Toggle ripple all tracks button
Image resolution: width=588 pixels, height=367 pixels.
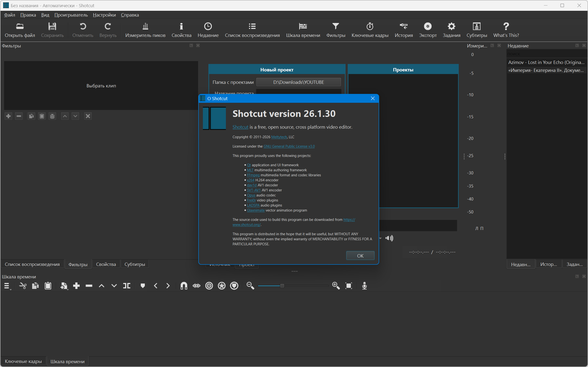click(x=222, y=286)
